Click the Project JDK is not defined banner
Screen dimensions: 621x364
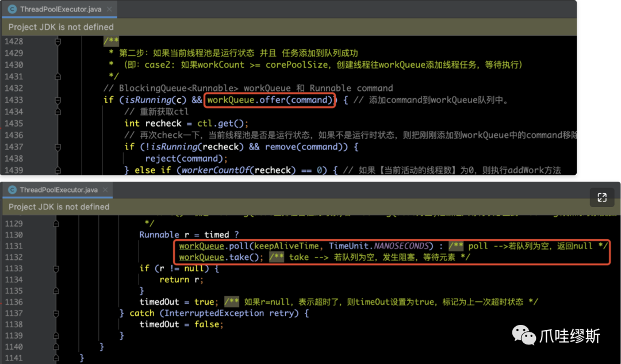61,26
